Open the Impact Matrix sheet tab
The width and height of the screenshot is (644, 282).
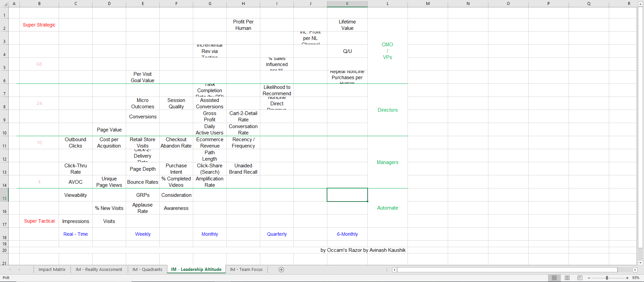[x=52, y=270]
